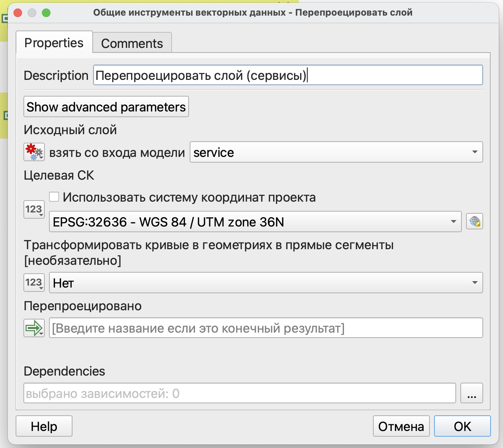
Task: Expand the service source layer dropdown
Action: (x=336, y=152)
